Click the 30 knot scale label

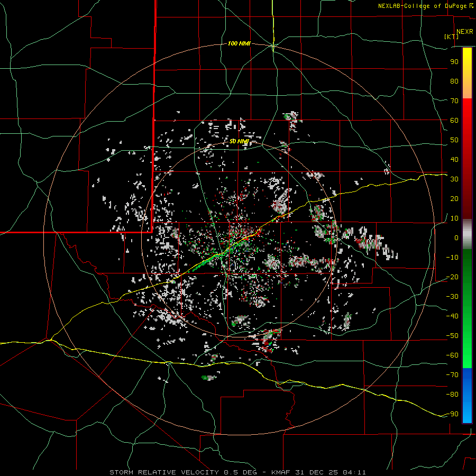tap(454, 179)
